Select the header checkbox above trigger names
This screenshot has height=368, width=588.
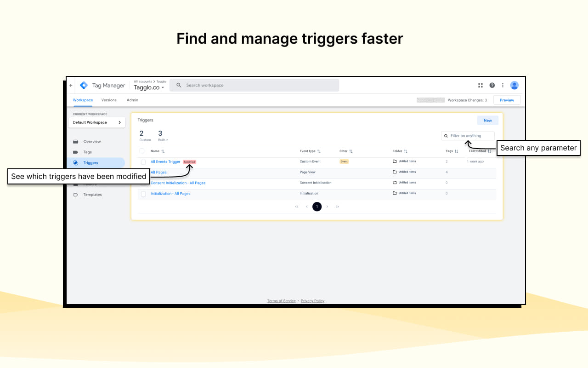click(x=142, y=151)
